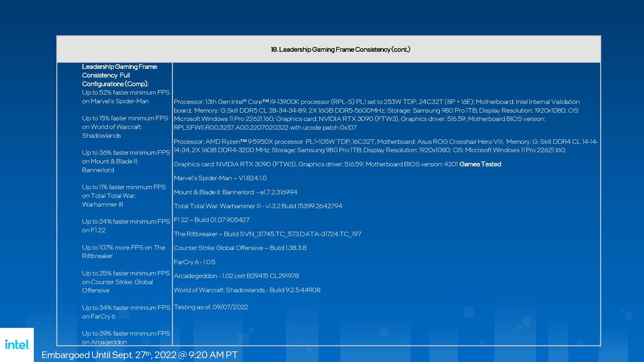Click 'Embargoed Until Sept. 27th, 2022 @ 9:20 AM PT' footer
This screenshot has height=362, width=644.
[x=139, y=354]
